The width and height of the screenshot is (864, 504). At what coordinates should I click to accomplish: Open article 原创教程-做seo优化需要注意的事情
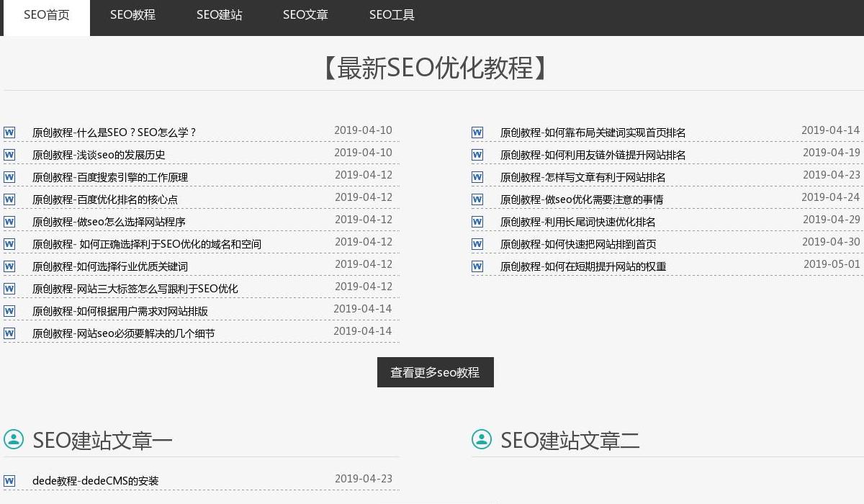[582, 199]
